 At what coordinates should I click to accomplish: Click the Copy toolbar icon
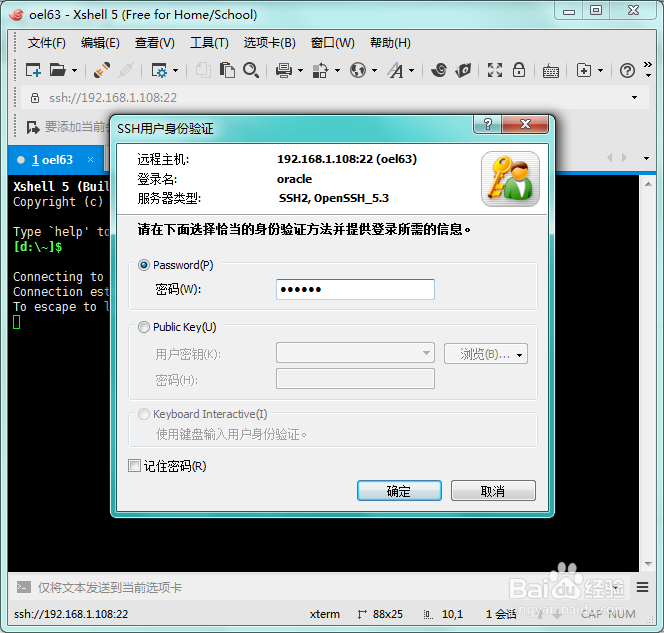point(204,70)
